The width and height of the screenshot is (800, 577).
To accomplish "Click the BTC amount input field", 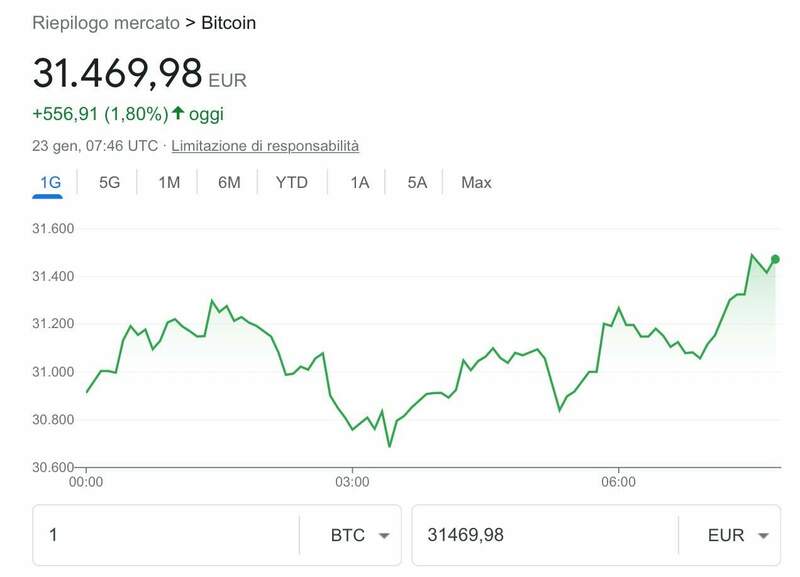I will point(165,535).
